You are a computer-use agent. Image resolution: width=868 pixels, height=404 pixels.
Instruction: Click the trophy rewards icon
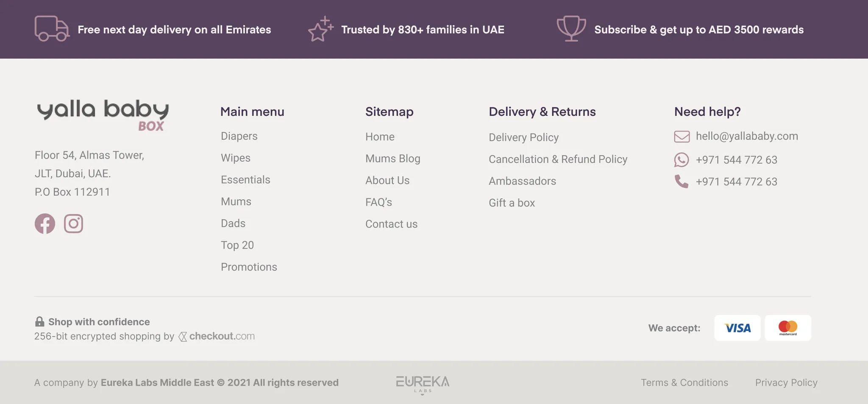click(x=571, y=28)
